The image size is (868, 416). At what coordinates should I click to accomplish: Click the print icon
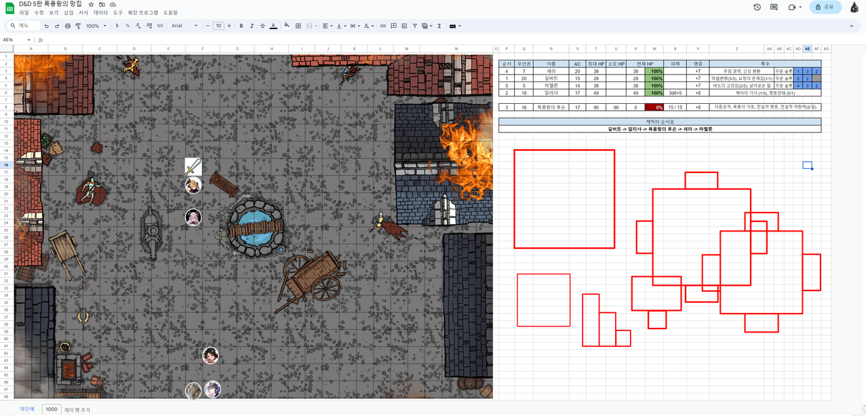click(x=67, y=26)
